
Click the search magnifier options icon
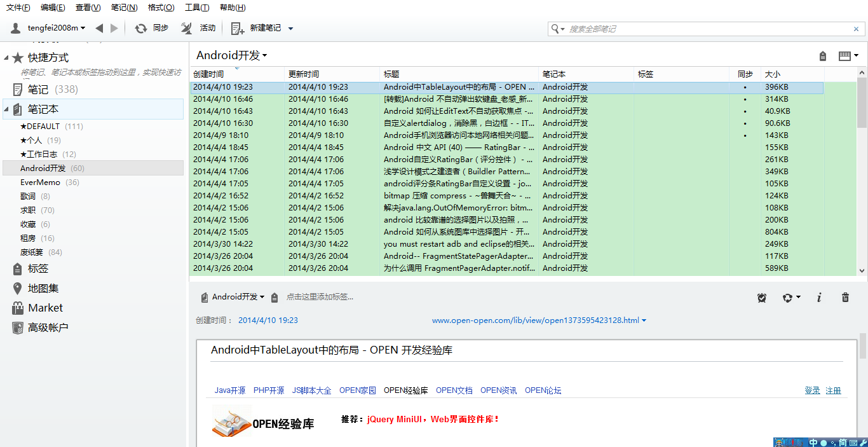tap(558, 29)
